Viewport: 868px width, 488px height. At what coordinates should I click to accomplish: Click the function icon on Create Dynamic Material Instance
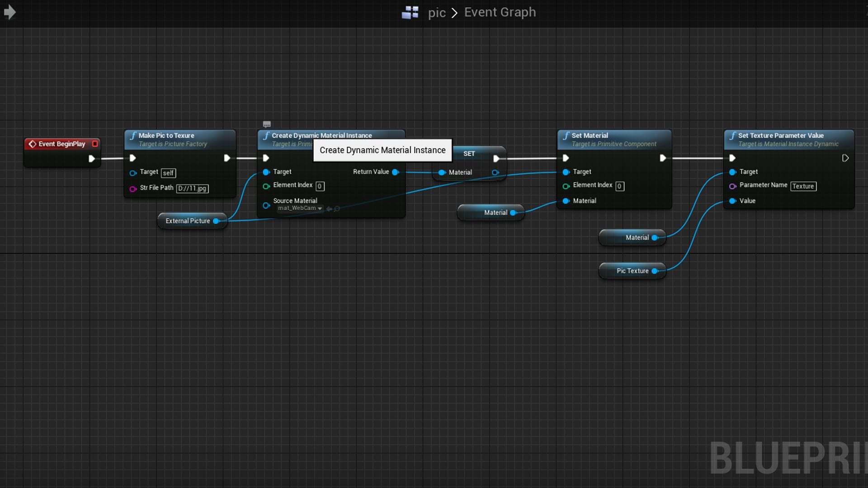click(x=266, y=136)
